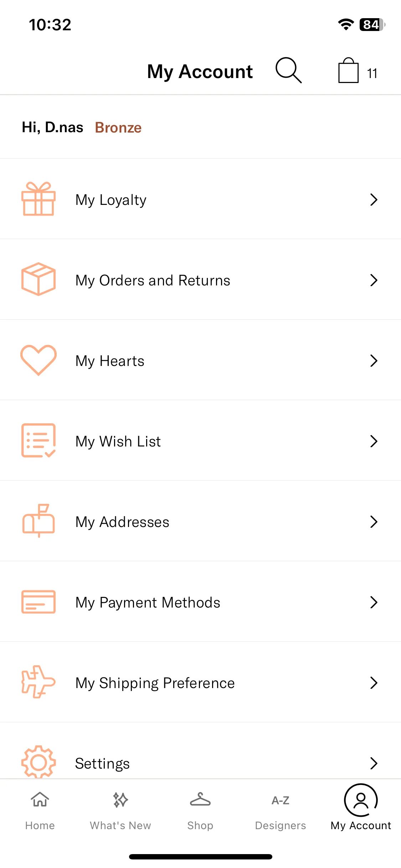Open search with the magnifier icon
Image resolution: width=401 pixels, height=868 pixels.
pyautogui.click(x=289, y=70)
